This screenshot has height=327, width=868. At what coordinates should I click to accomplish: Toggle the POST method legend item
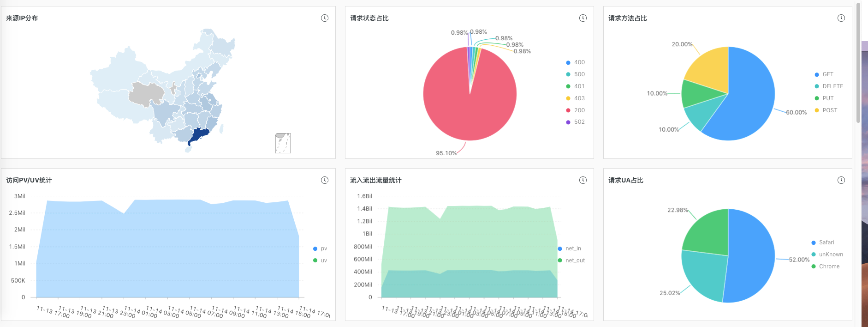826,110
